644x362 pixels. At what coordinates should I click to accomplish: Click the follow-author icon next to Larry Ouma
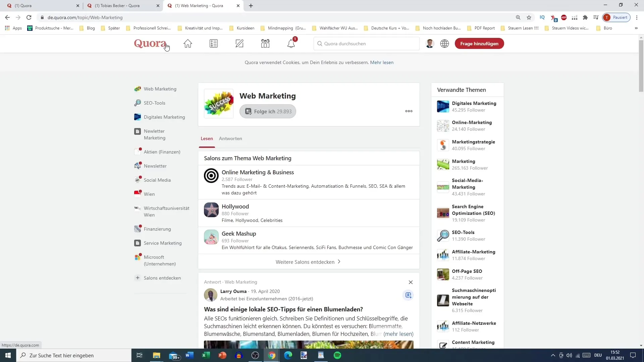click(x=408, y=295)
